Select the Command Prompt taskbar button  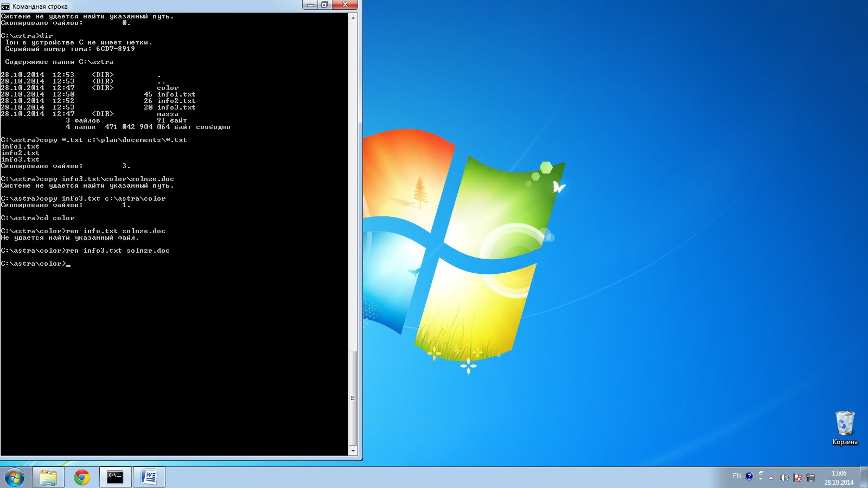click(x=115, y=477)
